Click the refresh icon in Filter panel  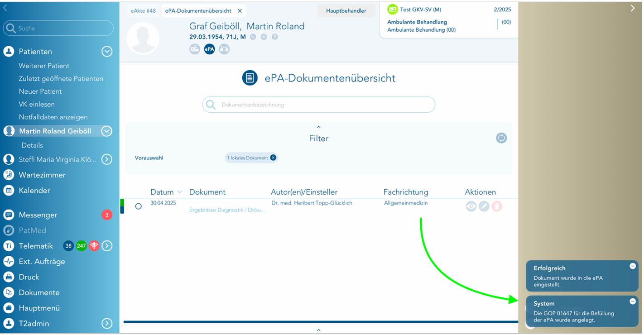(x=501, y=138)
